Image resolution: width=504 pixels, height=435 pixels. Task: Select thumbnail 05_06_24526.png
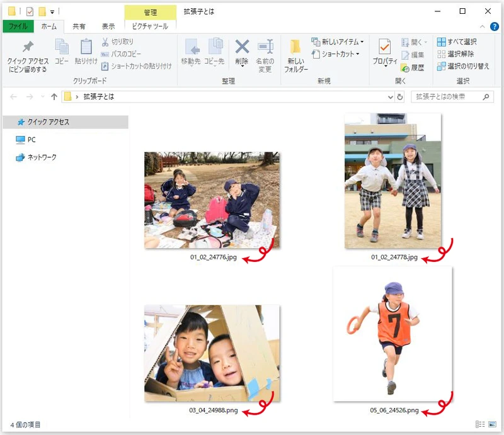click(x=392, y=334)
